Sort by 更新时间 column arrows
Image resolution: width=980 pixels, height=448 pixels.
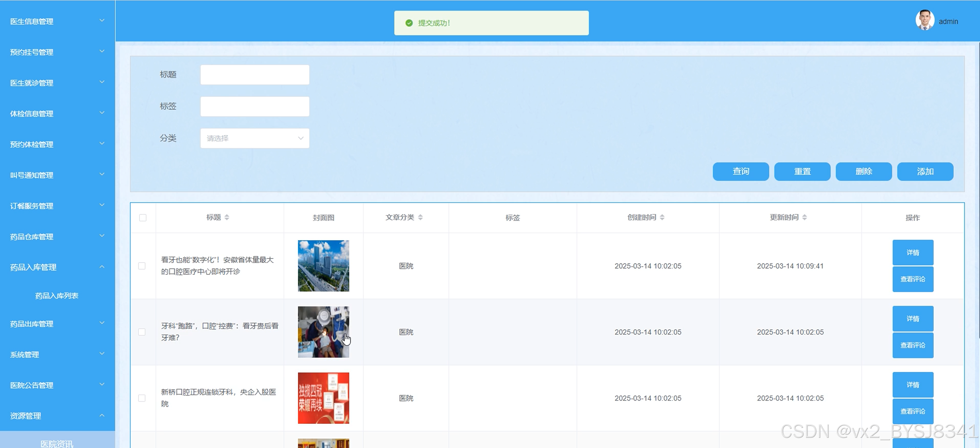[804, 217]
